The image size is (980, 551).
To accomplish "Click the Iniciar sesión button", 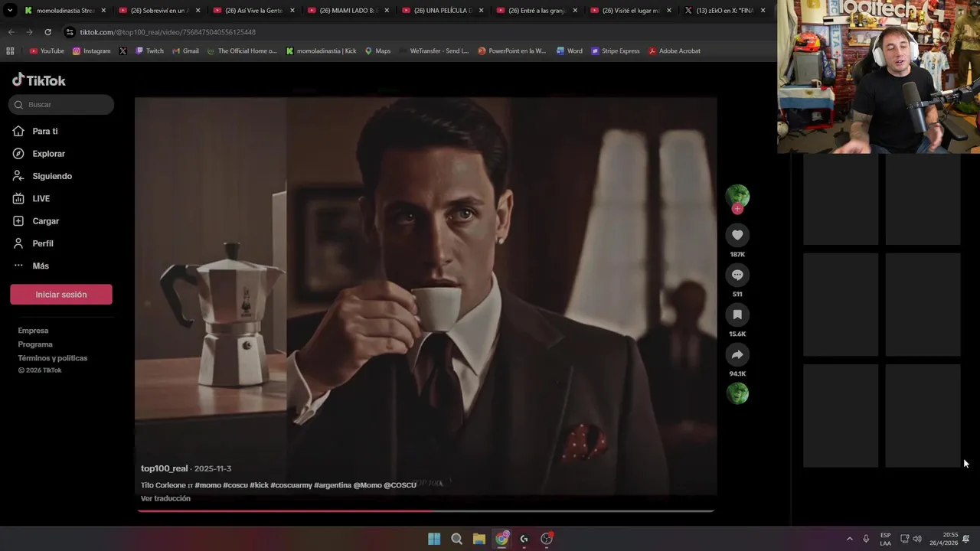I will pos(61,295).
